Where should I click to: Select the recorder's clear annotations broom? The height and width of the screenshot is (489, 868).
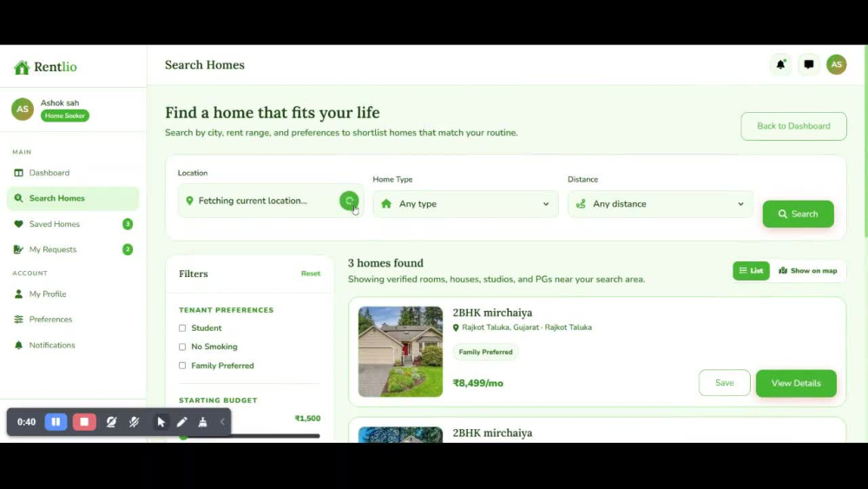[202, 422]
